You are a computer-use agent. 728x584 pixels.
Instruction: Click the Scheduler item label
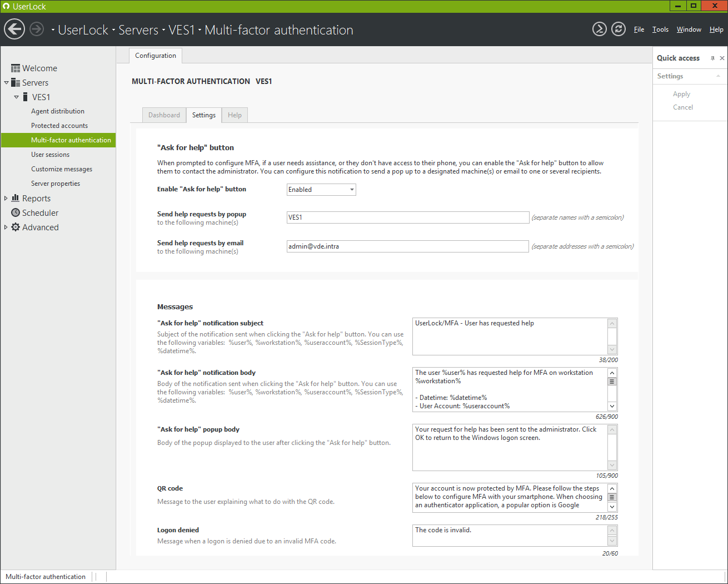40,213
